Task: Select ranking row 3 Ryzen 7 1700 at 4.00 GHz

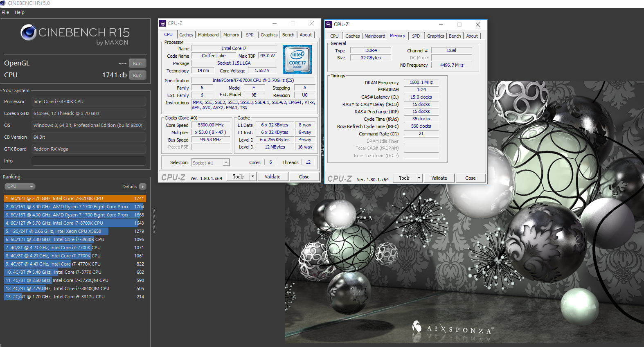Action: tap(75, 215)
